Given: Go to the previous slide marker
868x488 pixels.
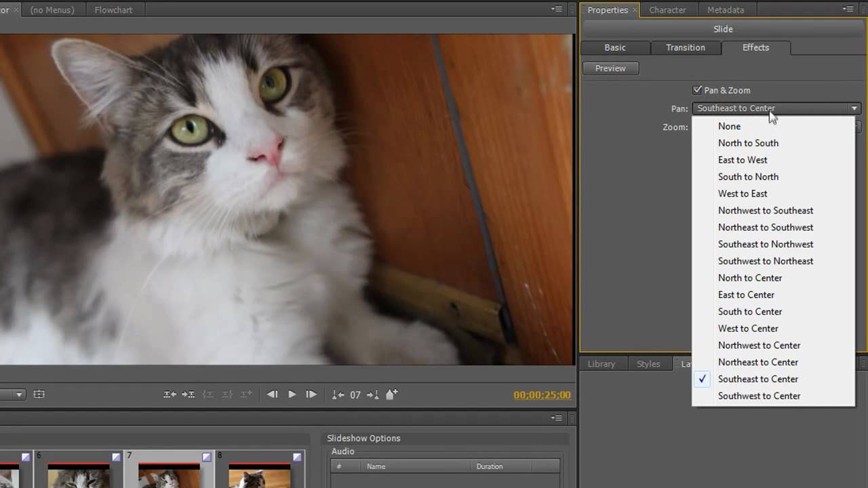Looking at the screenshot, I should tap(338, 394).
